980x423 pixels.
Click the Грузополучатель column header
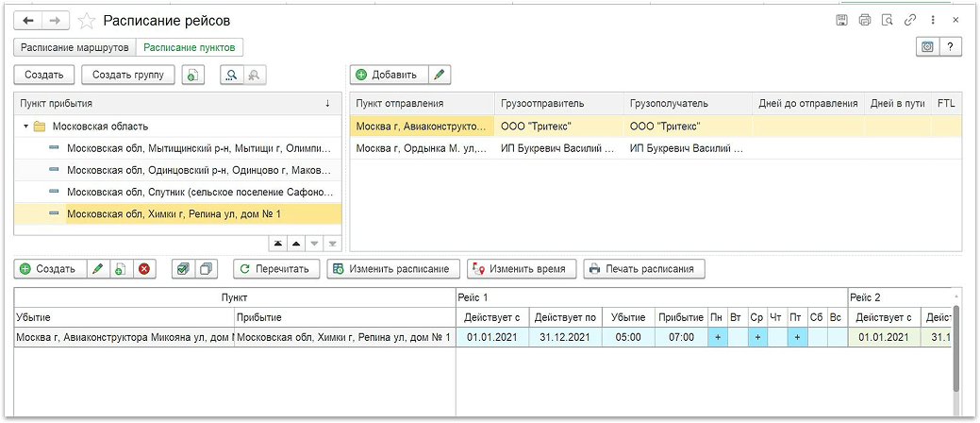pos(689,104)
